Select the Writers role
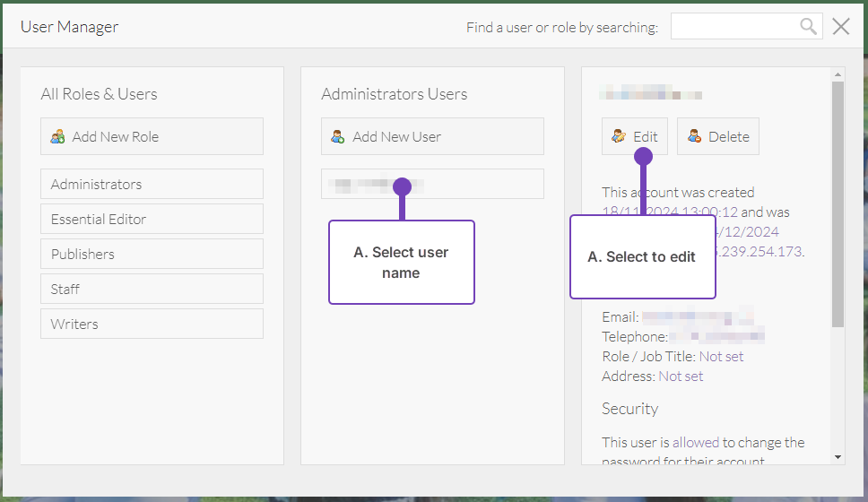 point(152,324)
